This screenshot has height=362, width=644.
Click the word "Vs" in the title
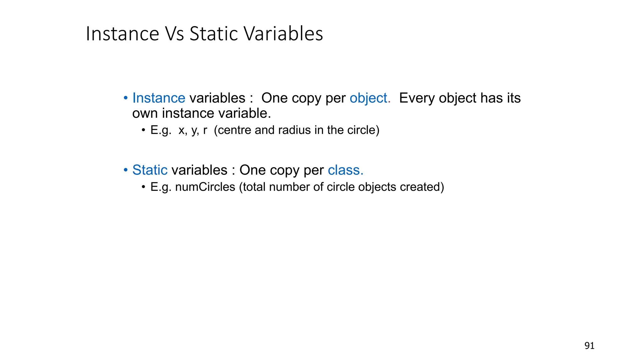174,34
